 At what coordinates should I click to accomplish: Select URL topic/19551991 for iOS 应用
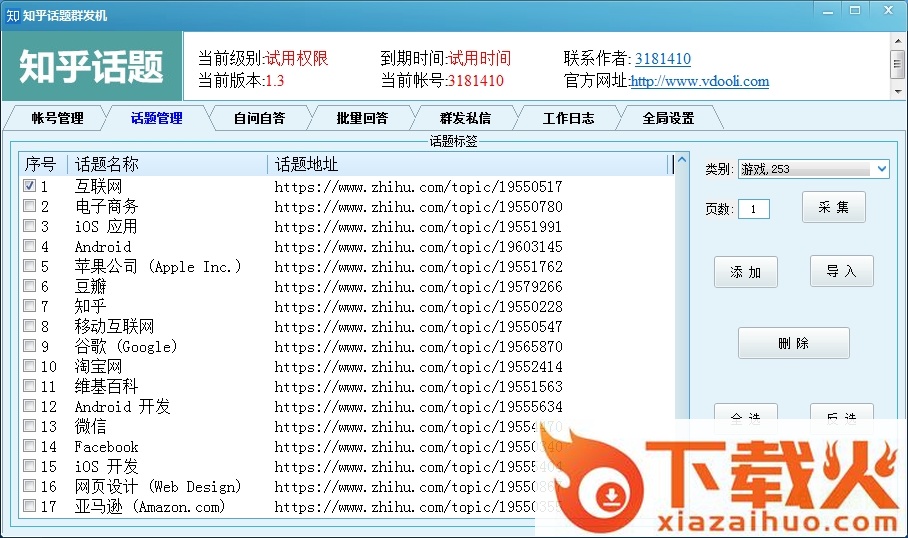(x=418, y=227)
